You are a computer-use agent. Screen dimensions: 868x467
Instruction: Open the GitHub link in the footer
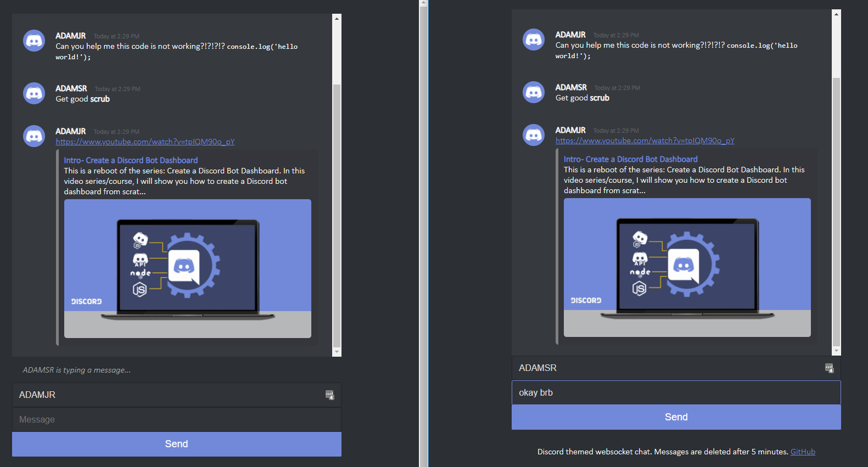[x=803, y=452]
